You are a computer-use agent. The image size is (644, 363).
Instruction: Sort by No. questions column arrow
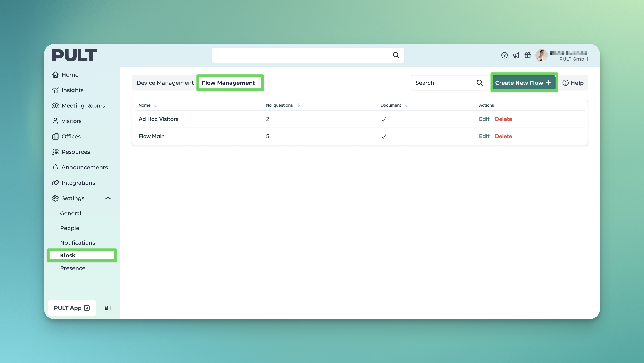(298, 105)
